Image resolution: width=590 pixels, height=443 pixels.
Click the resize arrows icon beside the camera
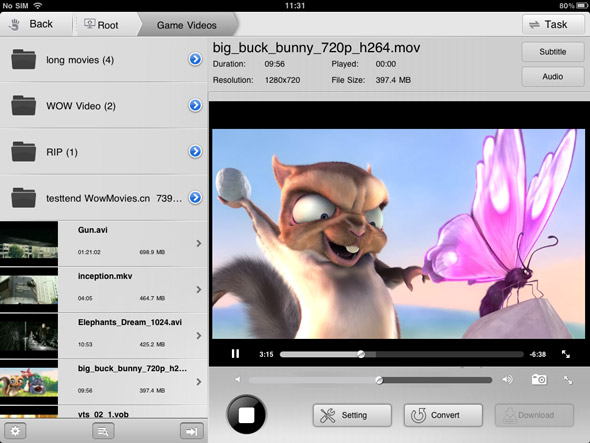pos(568,380)
